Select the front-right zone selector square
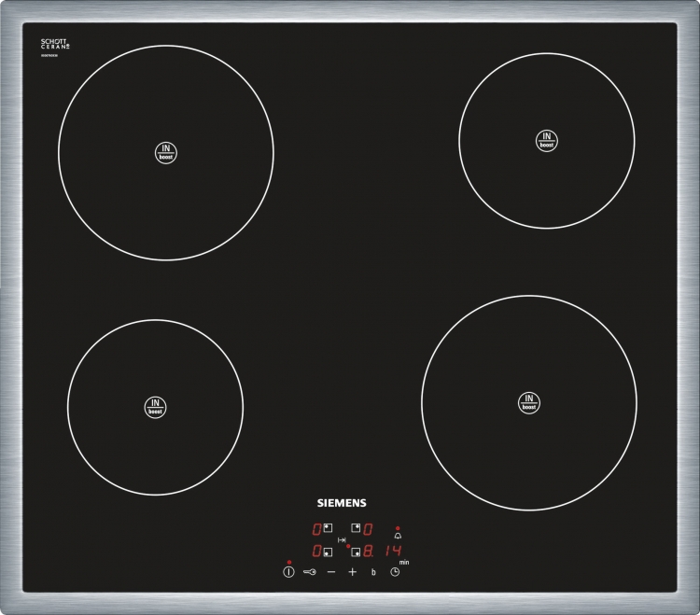Viewport: 700px width, 615px height. tap(356, 552)
